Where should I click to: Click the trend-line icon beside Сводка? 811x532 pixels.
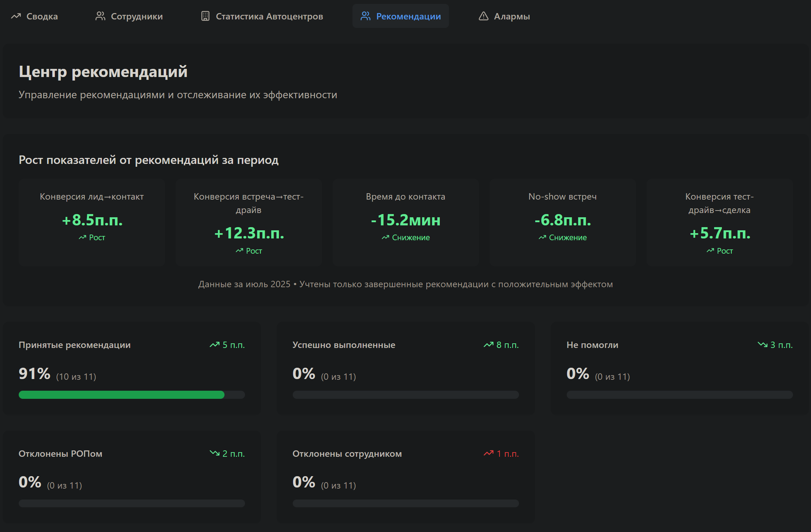click(x=16, y=16)
